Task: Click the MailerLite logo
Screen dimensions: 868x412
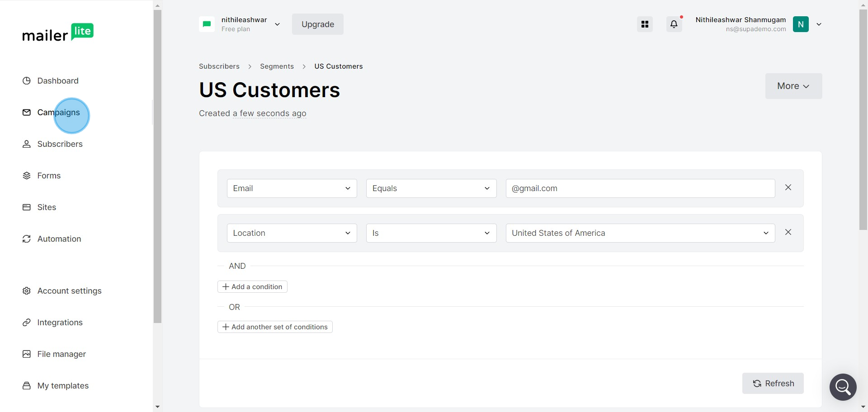Action: pyautogui.click(x=58, y=33)
